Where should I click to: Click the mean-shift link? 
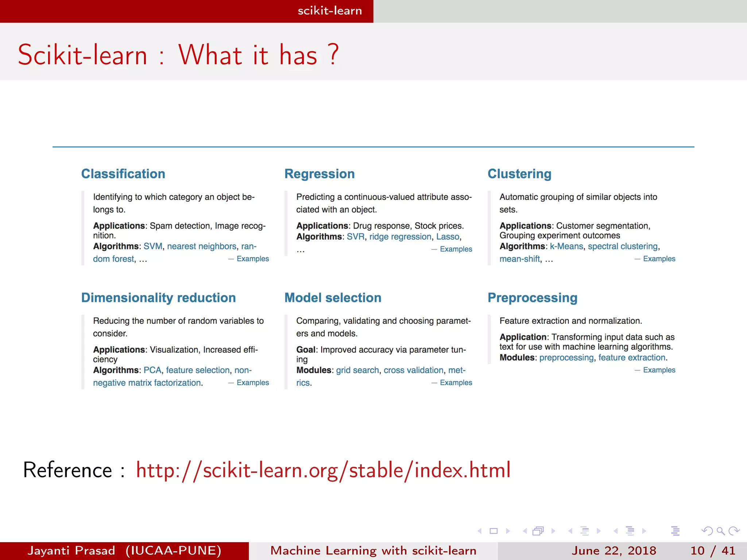(x=520, y=259)
